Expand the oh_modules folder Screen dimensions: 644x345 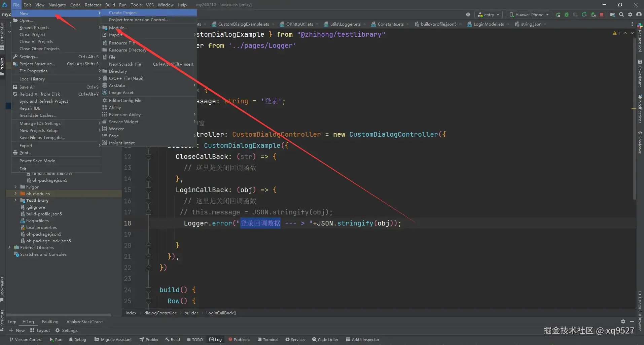(15, 194)
